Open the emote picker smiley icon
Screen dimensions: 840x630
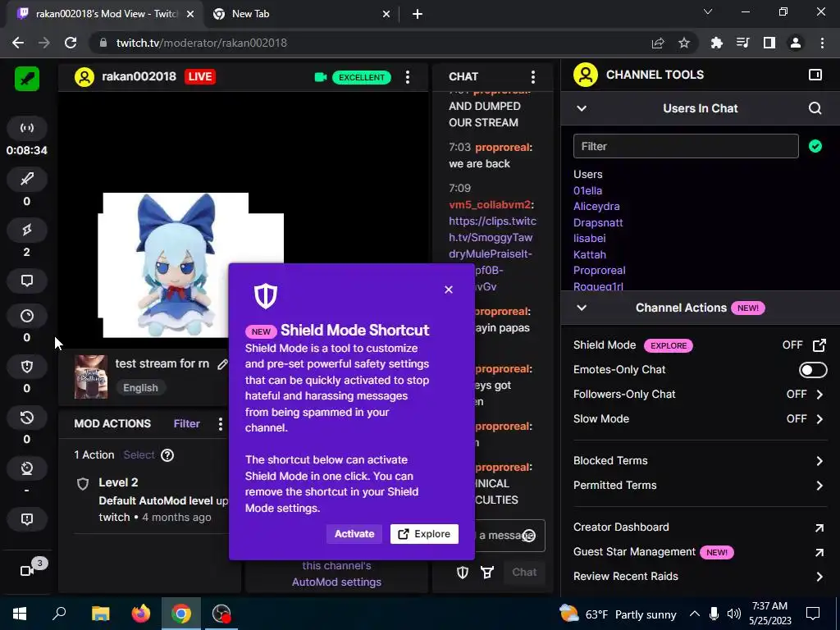pyautogui.click(x=529, y=536)
